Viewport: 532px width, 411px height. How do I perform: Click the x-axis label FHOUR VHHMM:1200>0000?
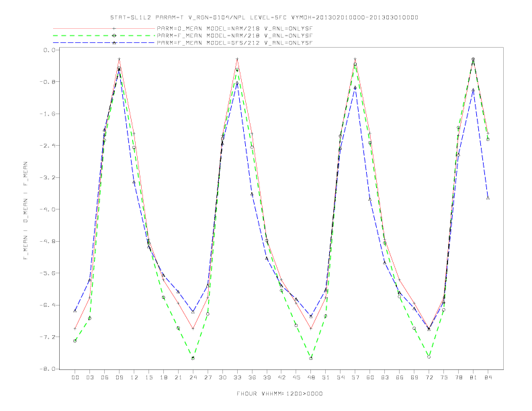pyautogui.click(x=279, y=394)
